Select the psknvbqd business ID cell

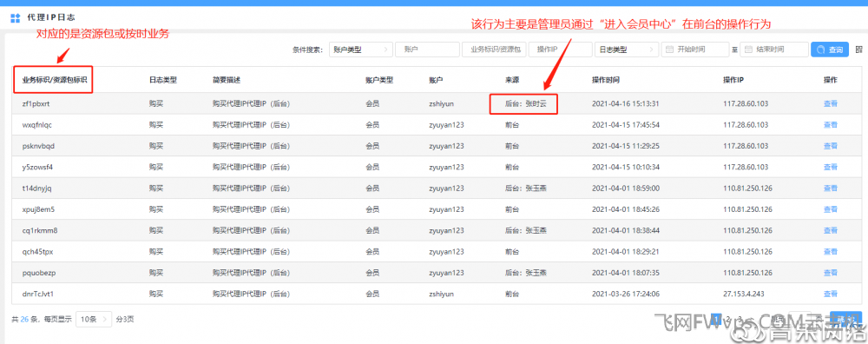pyautogui.click(x=38, y=146)
